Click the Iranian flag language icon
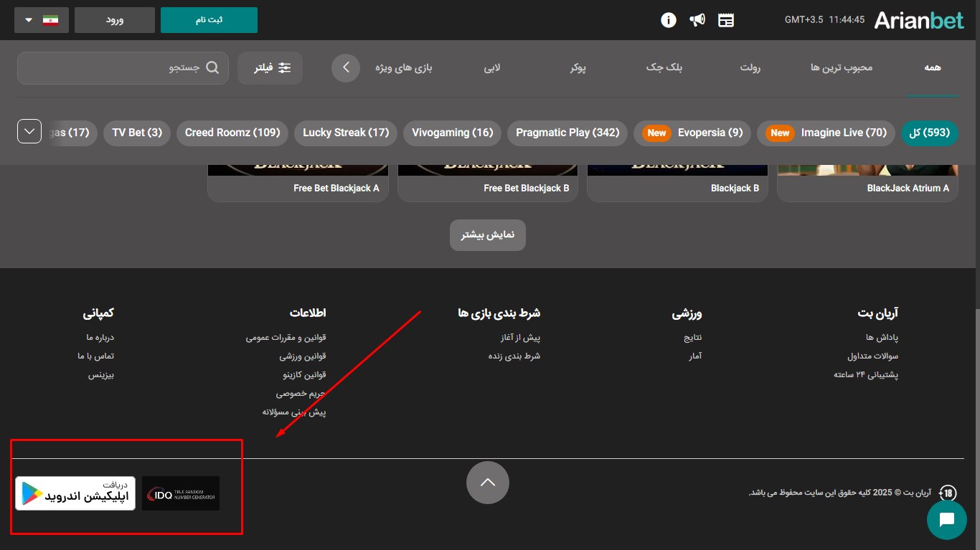Image resolution: width=980 pixels, height=550 pixels. point(50,19)
